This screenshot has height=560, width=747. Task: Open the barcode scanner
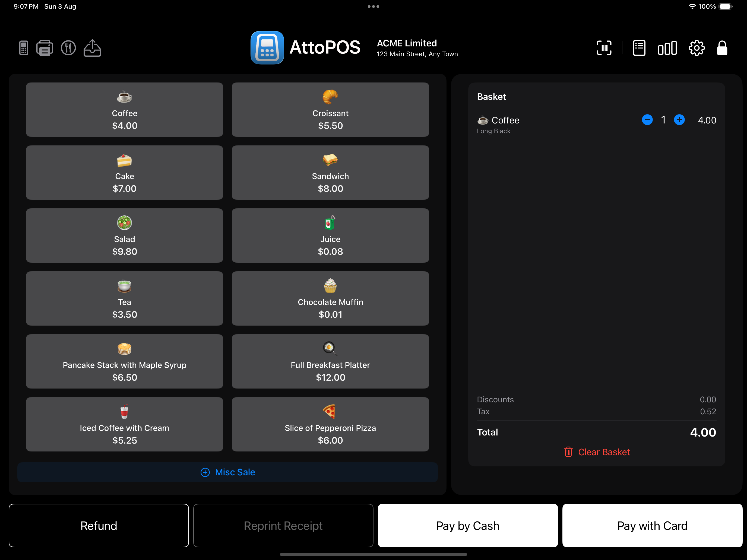point(604,48)
